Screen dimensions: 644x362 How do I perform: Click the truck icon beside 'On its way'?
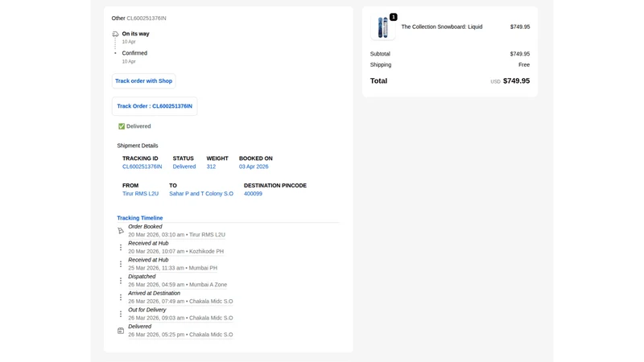tap(115, 34)
